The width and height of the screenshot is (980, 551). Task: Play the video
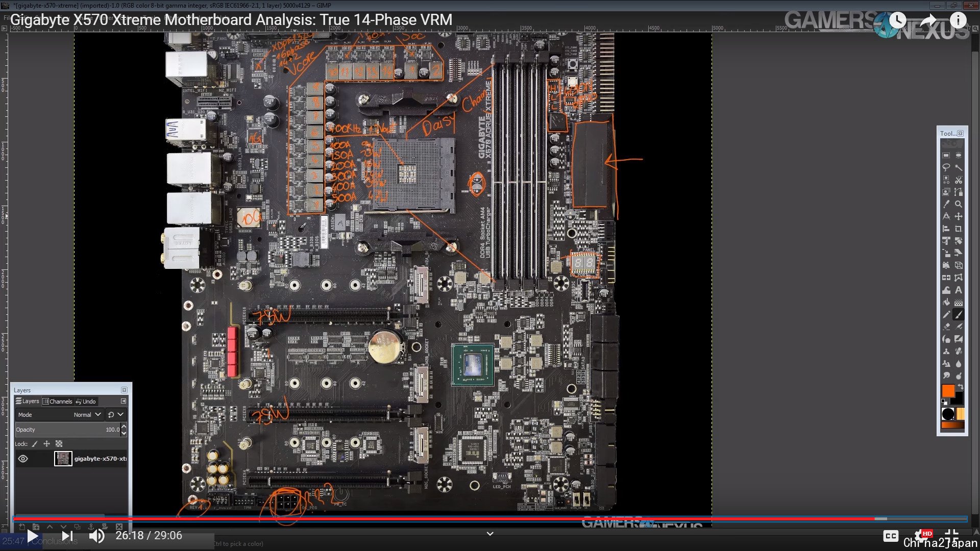(33, 536)
